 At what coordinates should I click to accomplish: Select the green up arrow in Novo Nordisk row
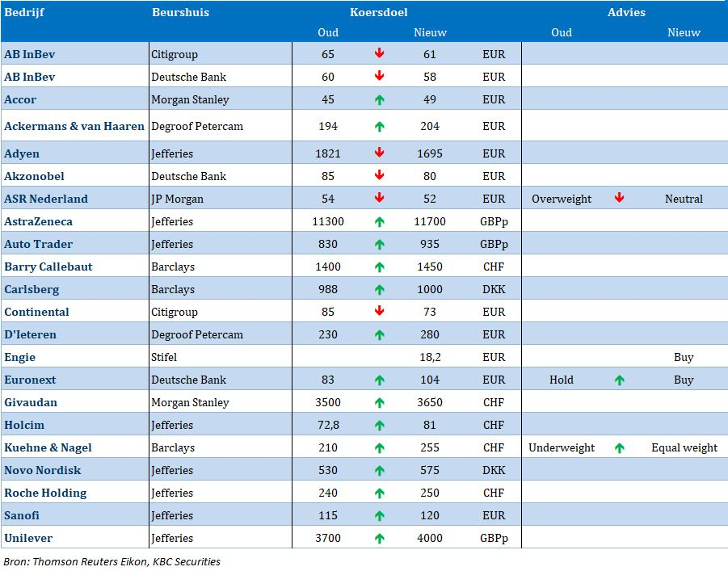[x=379, y=470]
